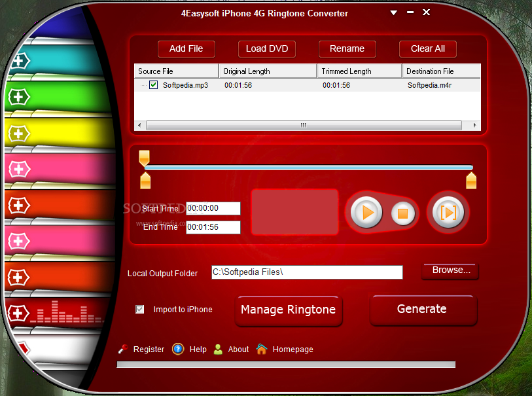
Task: Click the Destination File column header
Action: (x=442, y=71)
